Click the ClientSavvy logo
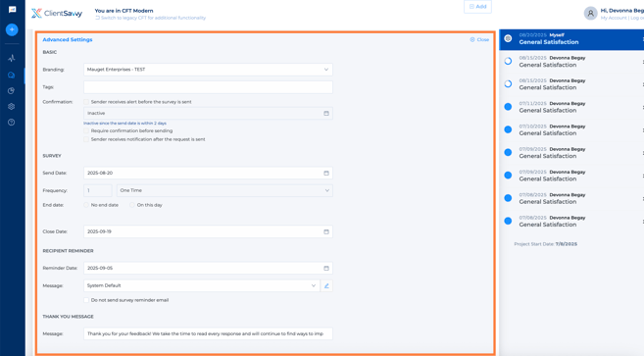The width and height of the screenshot is (644, 356). click(x=57, y=13)
